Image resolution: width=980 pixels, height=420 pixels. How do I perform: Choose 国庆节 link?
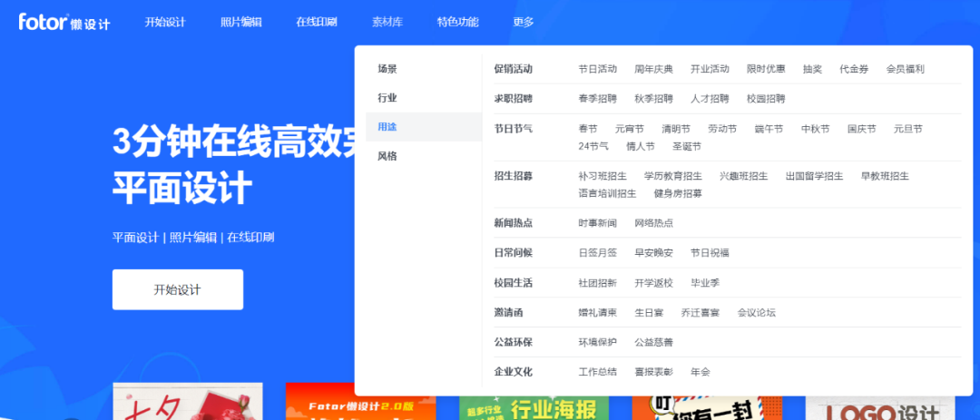[x=862, y=129]
